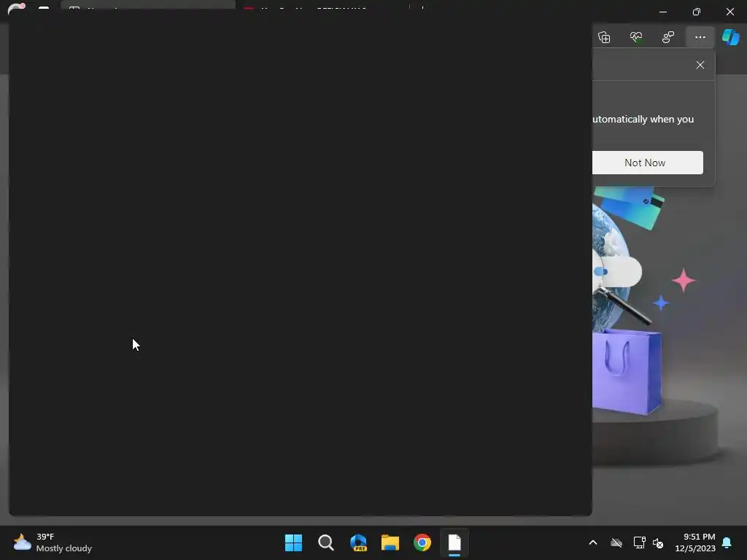Open the notification bell icon
747x560 pixels.
click(727, 542)
